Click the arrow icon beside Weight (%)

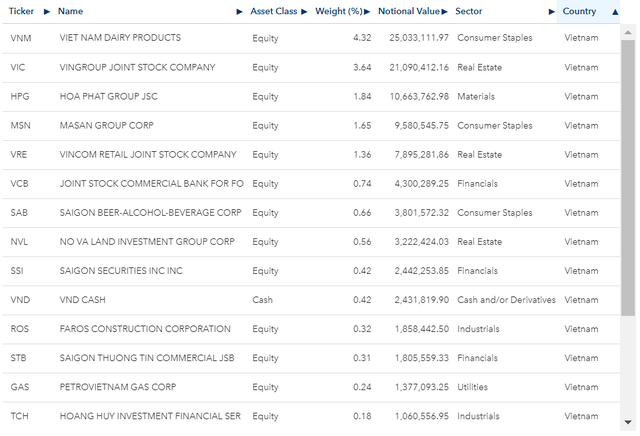click(x=367, y=12)
